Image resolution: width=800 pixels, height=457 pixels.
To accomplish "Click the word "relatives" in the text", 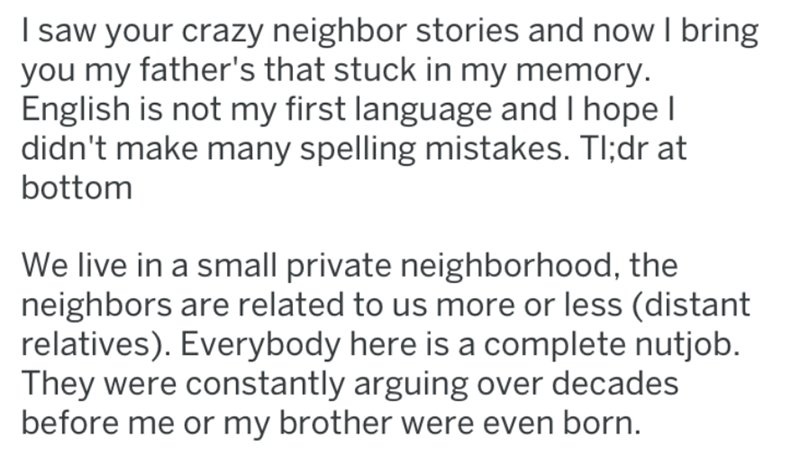I will (x=88, y=342).
